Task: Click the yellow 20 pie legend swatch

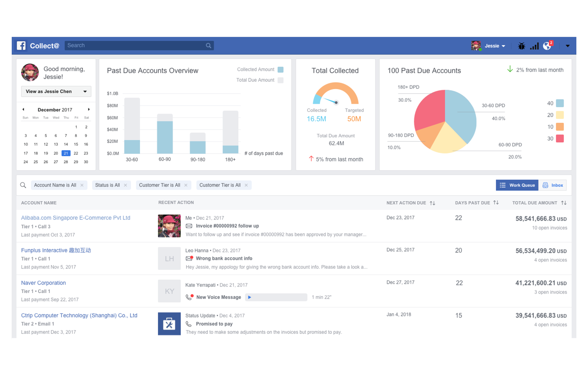Action: click(x=560, y=115)
